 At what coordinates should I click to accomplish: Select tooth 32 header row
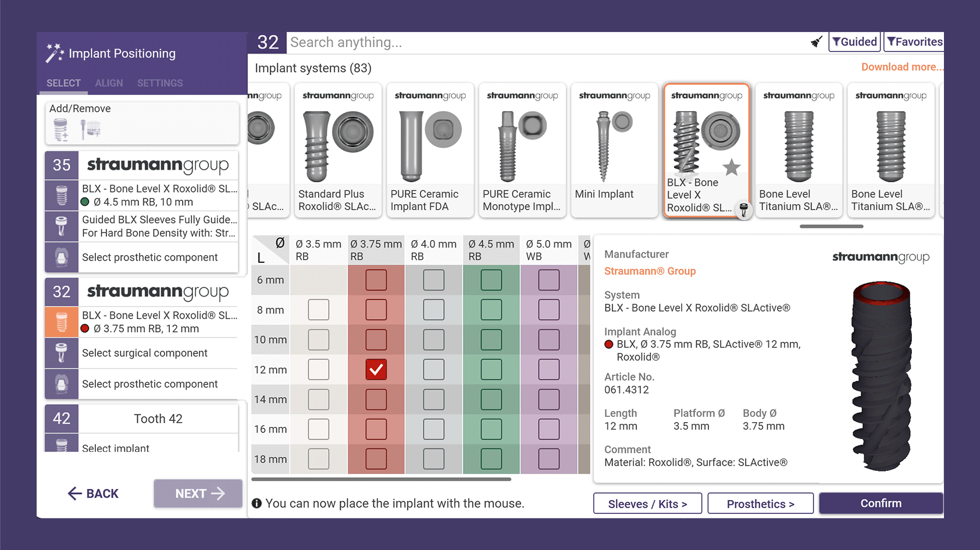coord(142,292)
